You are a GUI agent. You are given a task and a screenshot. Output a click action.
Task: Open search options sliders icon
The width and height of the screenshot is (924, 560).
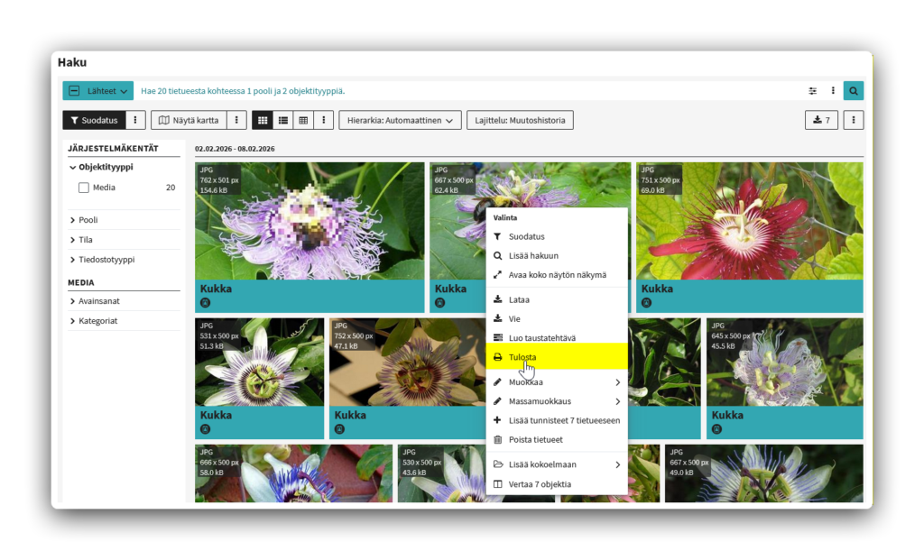tap(812, 91)
